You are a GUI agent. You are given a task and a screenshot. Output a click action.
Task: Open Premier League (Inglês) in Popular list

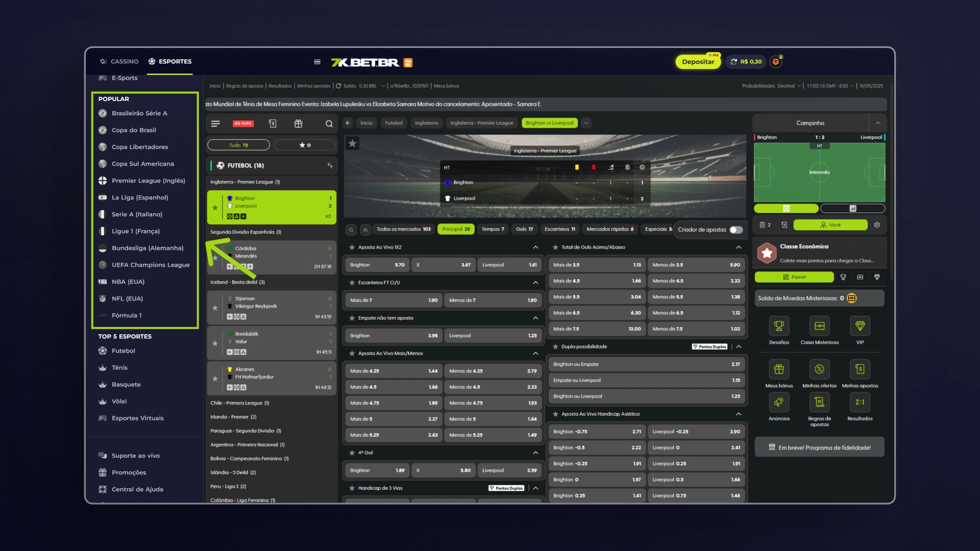tap(148, 181)
